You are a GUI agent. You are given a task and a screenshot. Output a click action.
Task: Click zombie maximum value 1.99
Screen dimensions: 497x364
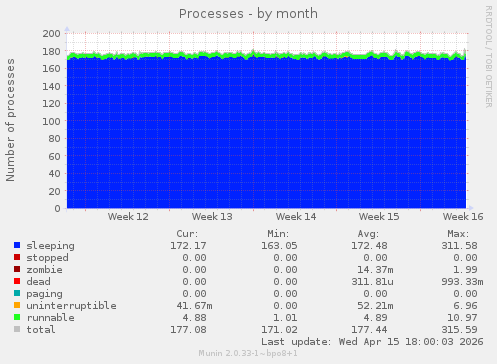click(x=466, y=270)
